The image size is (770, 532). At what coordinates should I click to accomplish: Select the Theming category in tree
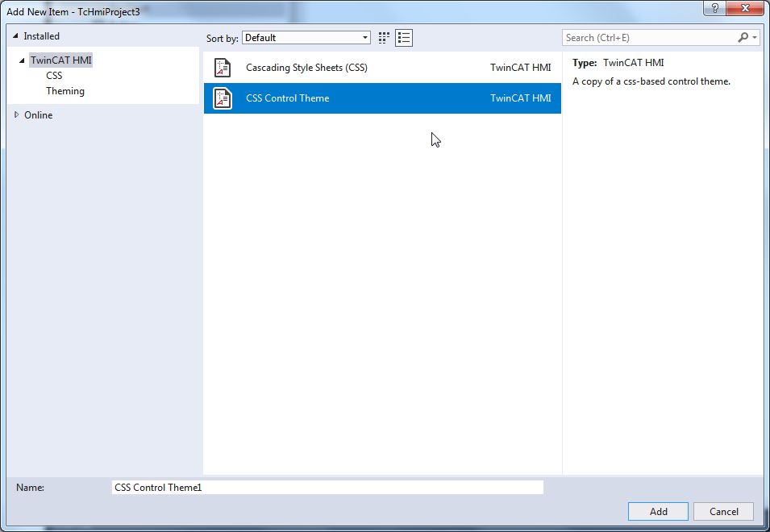point(65,91)
